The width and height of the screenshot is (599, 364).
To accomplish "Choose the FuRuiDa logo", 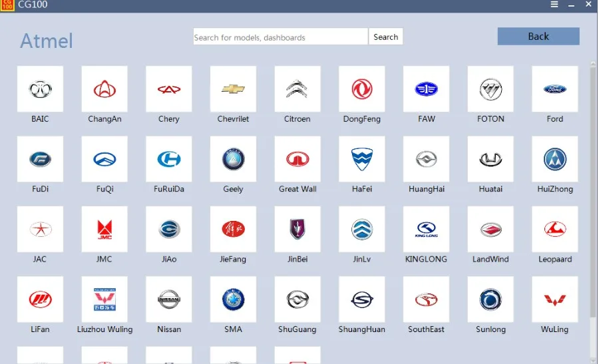I will 169,159.
